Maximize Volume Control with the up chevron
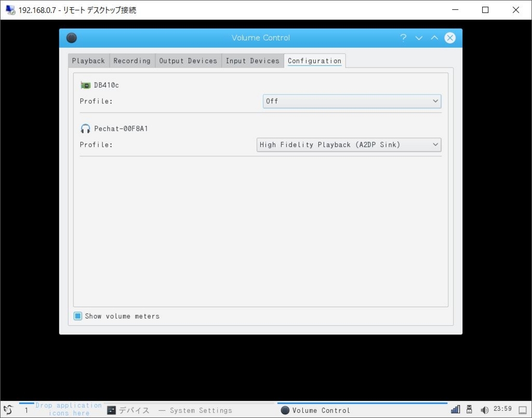This screenshot has height=418, width=532. [434, 38]
